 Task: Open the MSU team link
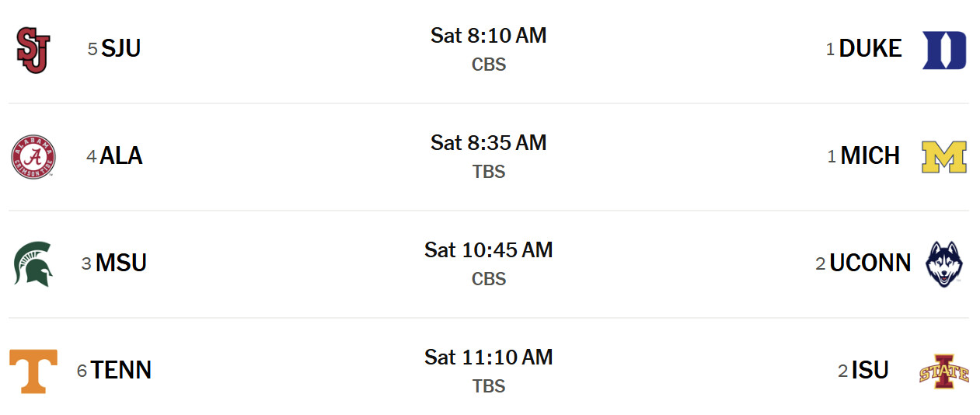(120, 263)
